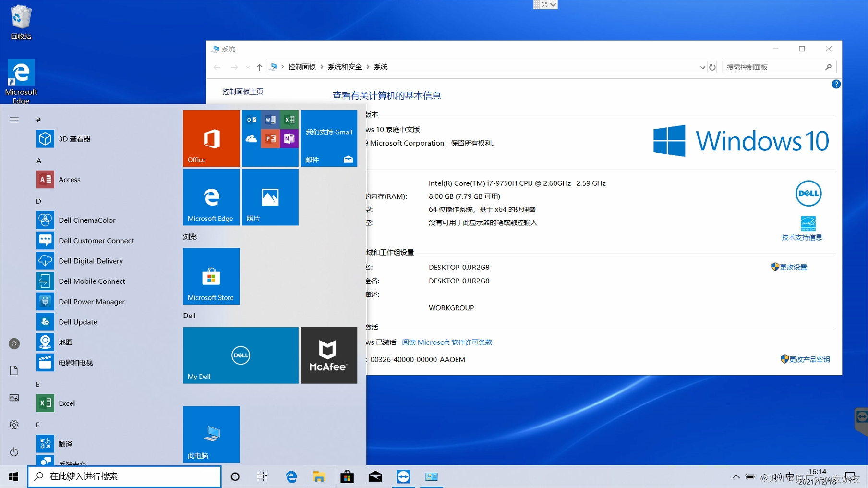Open Settings gear in Start sidebar

[x=14, y=425]
